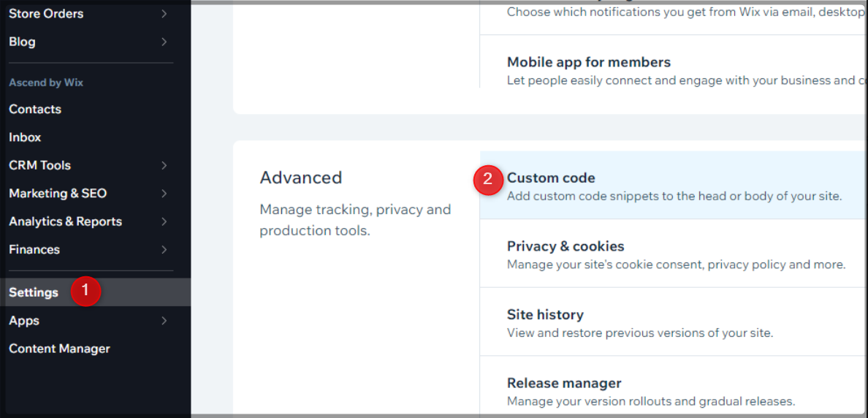Open the Custom code setting
This screenshot has height=418, width=868.
[x=551, y=178]
